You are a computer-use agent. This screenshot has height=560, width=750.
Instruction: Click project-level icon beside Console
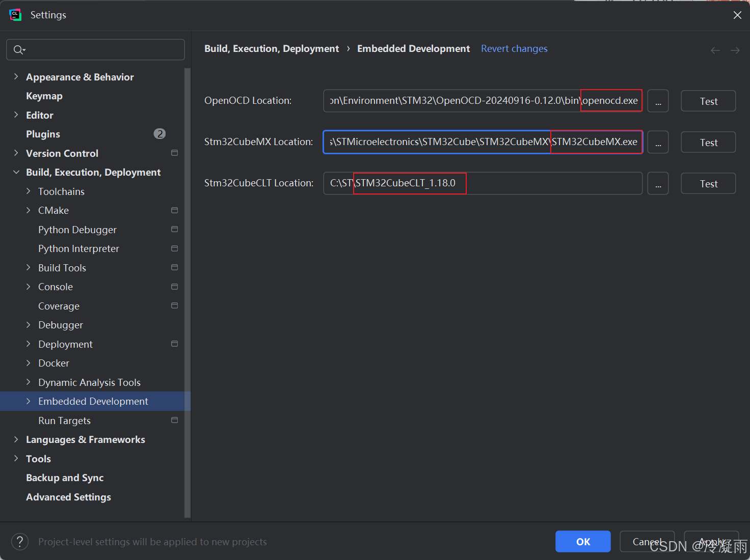[175, 287]
